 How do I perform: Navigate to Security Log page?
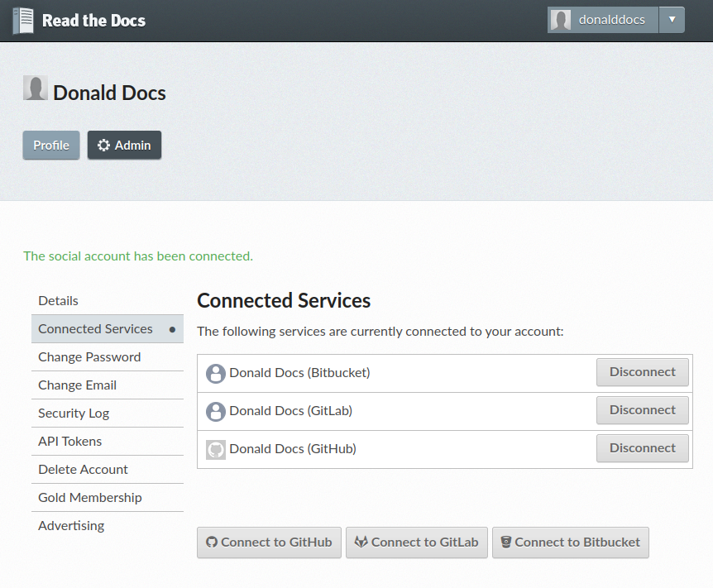click(74, 414)
